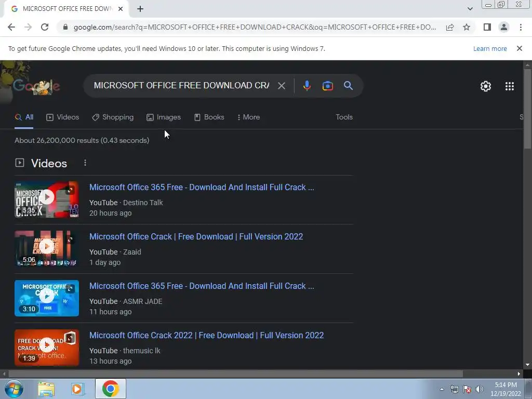Open Chrome three-dot menu
The height and width of the screenshot is (399, 532).
coord(521,27)
